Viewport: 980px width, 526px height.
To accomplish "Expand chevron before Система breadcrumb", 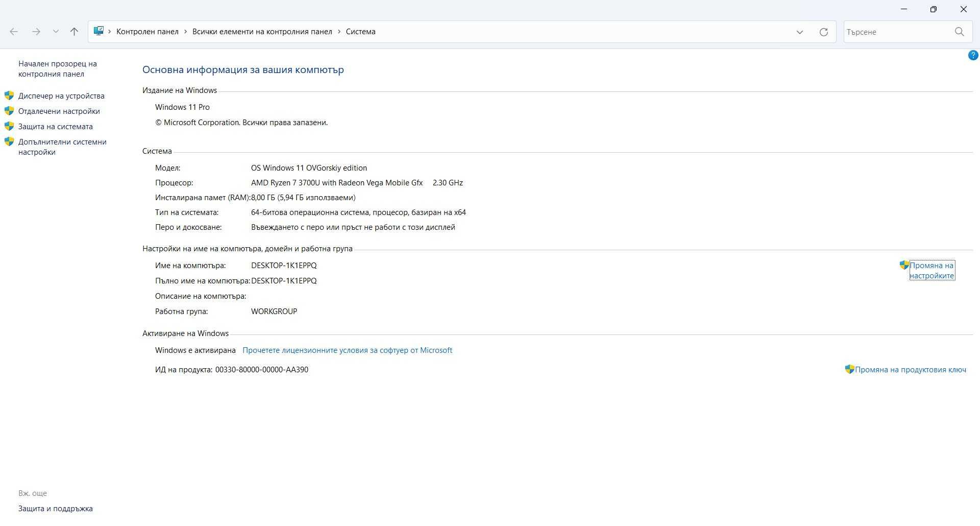I will coord(339,32).
